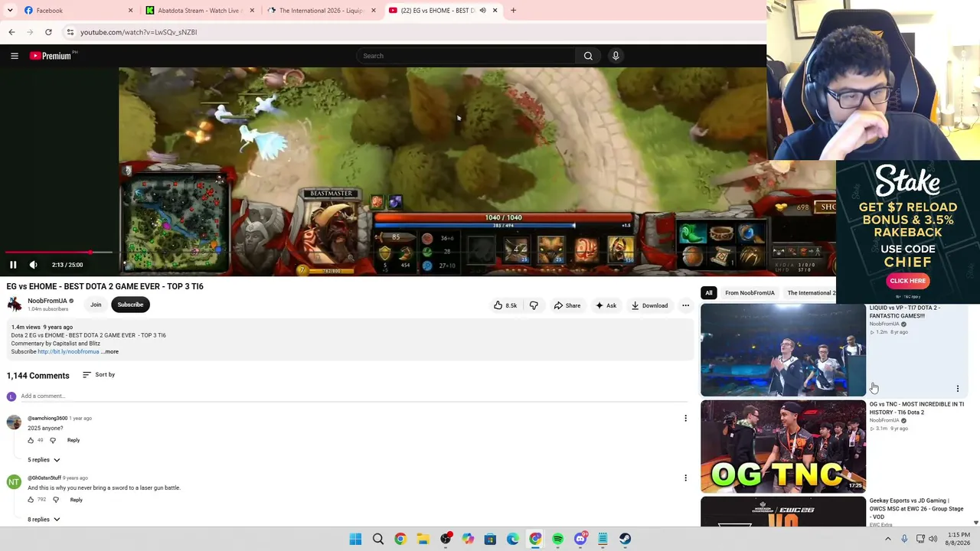The height and width of the screenshot is (551, 980).
Task: Open a new browser tab
Action: 513,11
